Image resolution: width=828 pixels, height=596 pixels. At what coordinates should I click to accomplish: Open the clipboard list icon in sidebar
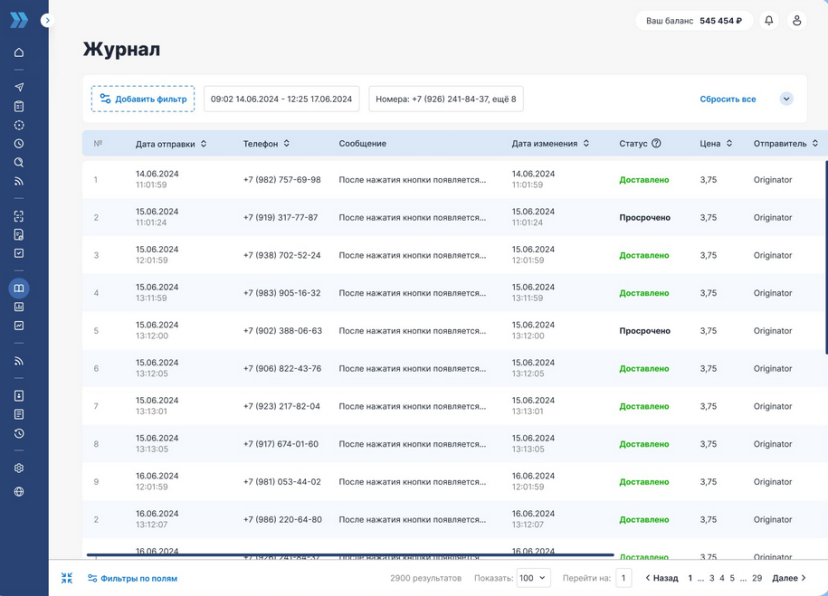coord(19,106)
